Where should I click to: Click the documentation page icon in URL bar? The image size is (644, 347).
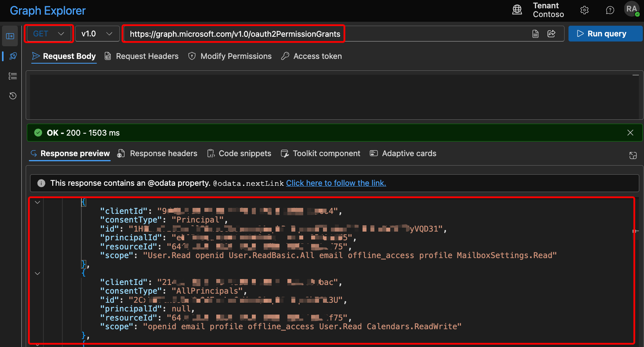[535, 34]
